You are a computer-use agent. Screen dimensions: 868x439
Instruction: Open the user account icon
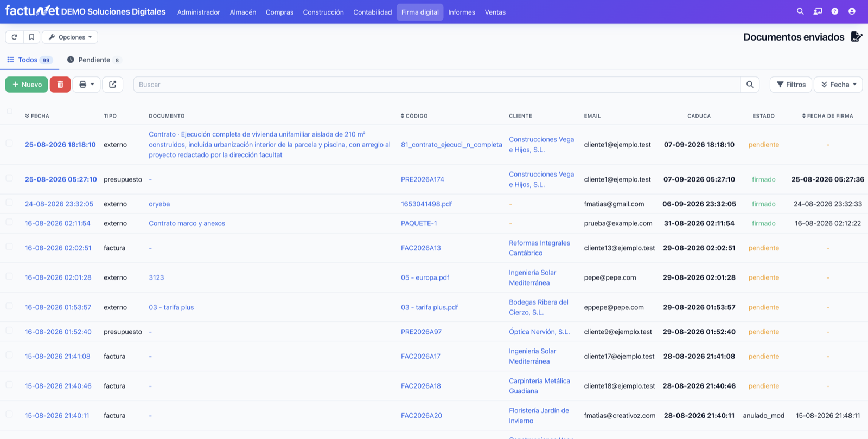[x=852, y=11]
